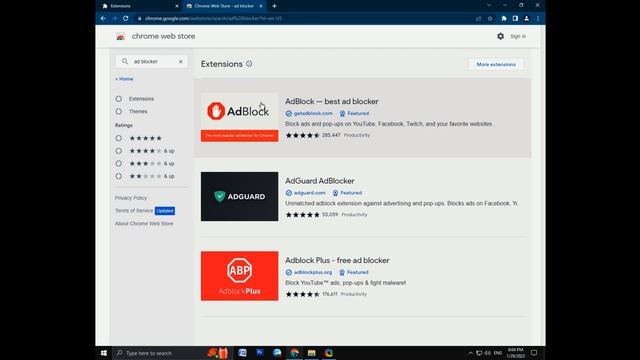Image resolution: width=640 pixels, height=360 pixels.
Task: Open the Chrome profile avatar
Action: [x=527, y=18]
